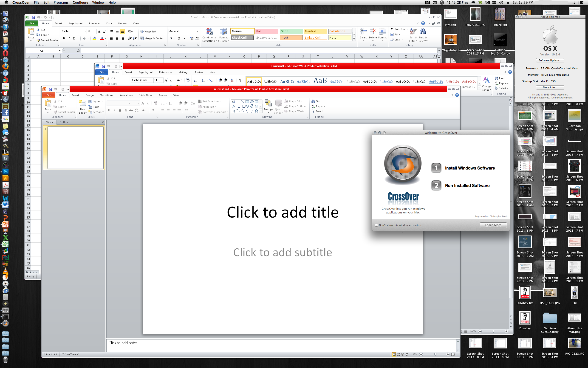Image resolution: width=588 pixels, height=368 pixels.
Task: Toggle Excel Wrap Text
Action: (x=148, y=32)
